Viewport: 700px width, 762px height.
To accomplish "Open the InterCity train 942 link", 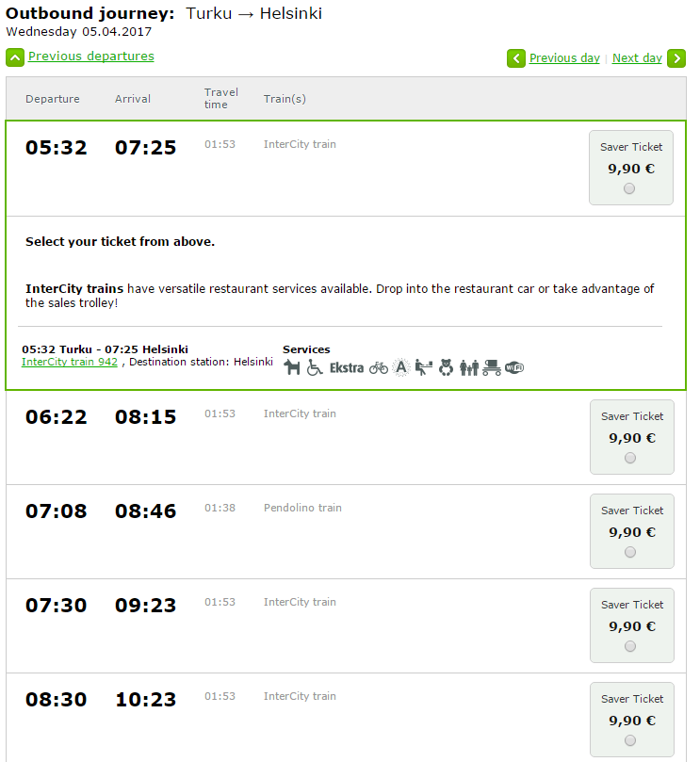I will pyautogui.click(x=70, y=362).
